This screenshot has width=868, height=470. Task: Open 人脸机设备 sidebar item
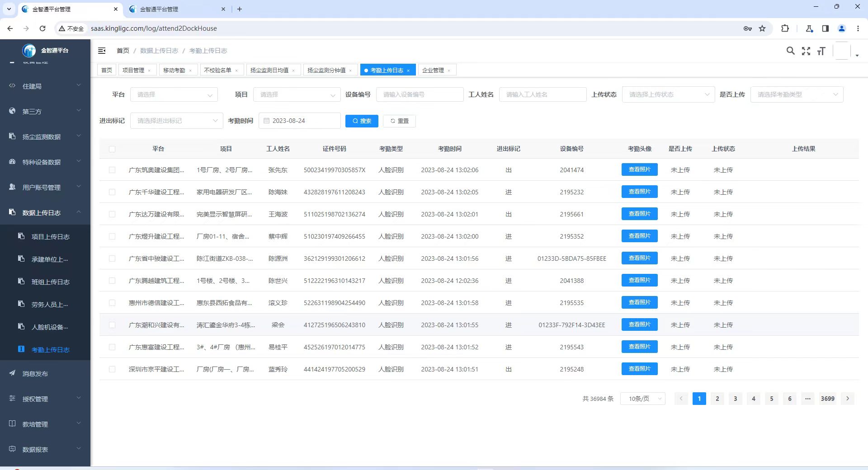pyautogui.click(x=45, y=327)
